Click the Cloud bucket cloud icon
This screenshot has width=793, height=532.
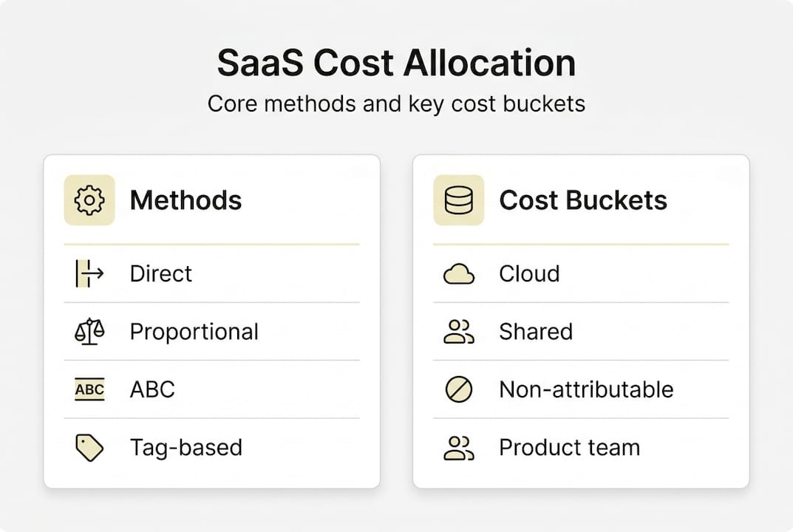[459, 274]
